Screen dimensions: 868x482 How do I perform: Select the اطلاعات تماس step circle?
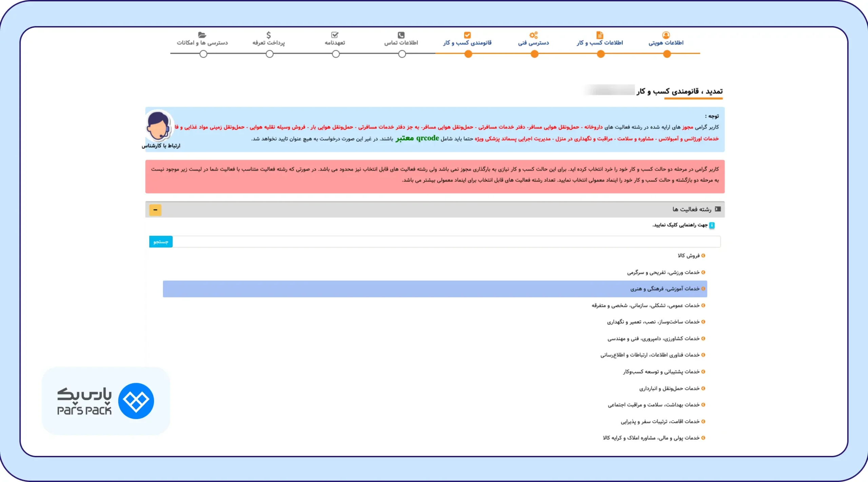402,54
